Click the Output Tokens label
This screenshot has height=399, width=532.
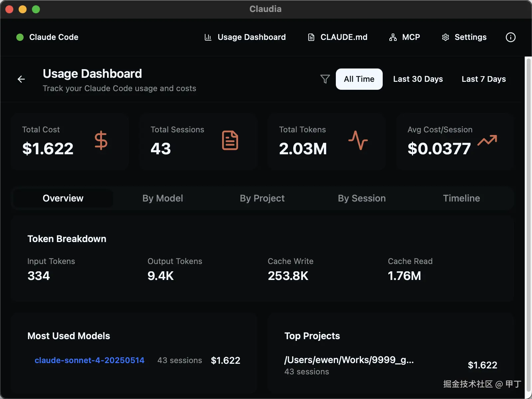click(x=175, y=261)
